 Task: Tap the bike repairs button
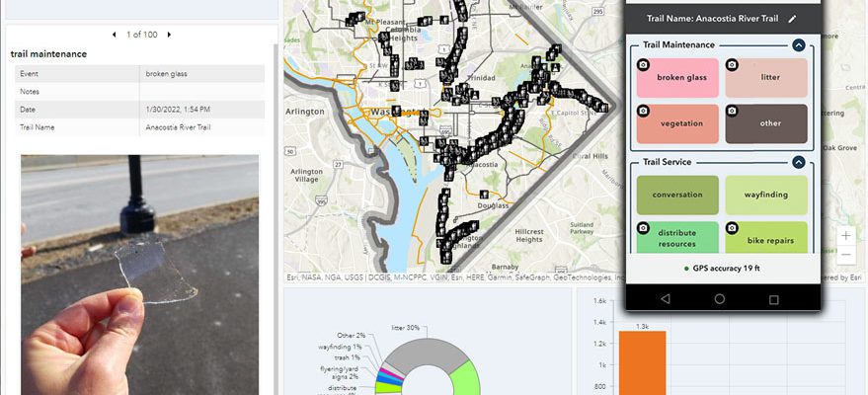pyautogui.click(x=766, y=238)
